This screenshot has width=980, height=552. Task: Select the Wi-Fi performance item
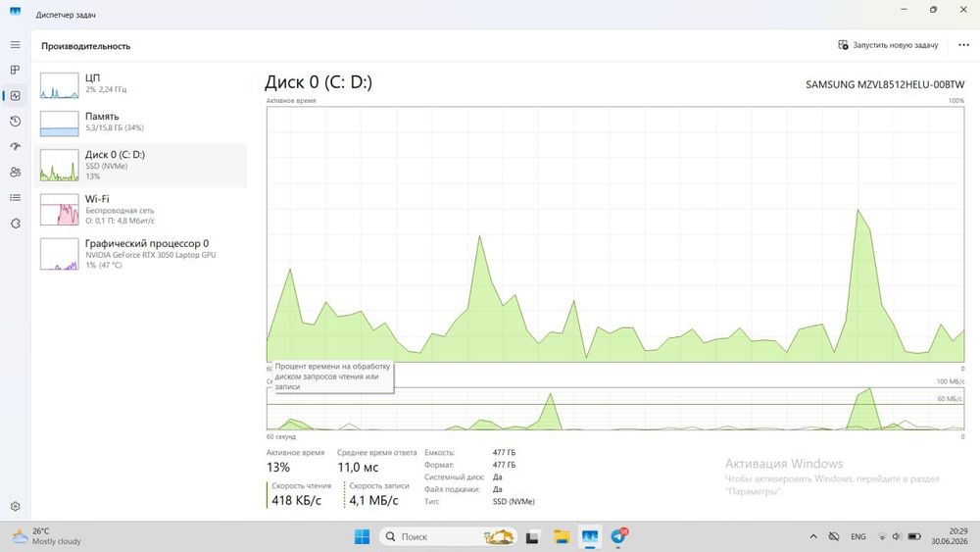(x=140, y=210)
